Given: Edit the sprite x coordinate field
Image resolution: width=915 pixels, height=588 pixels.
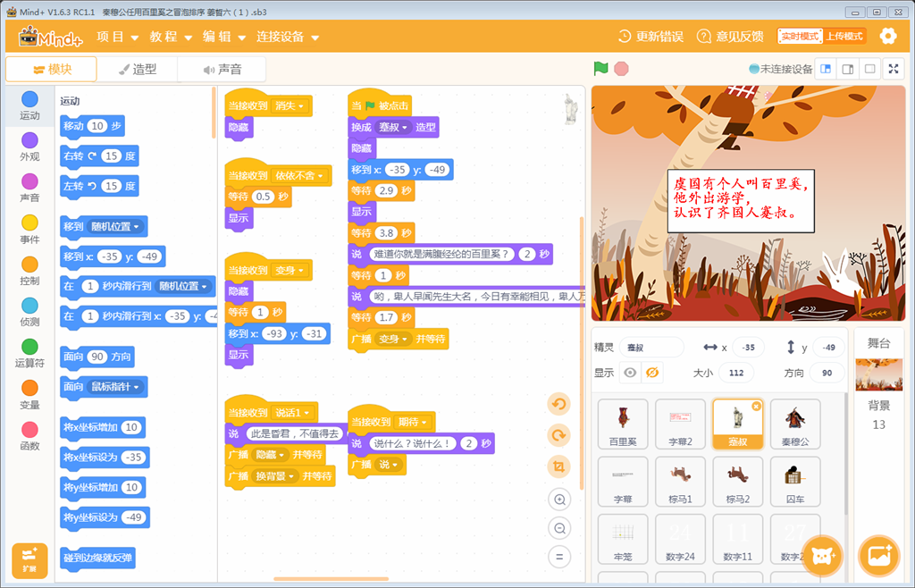Looking at the screenshot, I should coord(749,347).
